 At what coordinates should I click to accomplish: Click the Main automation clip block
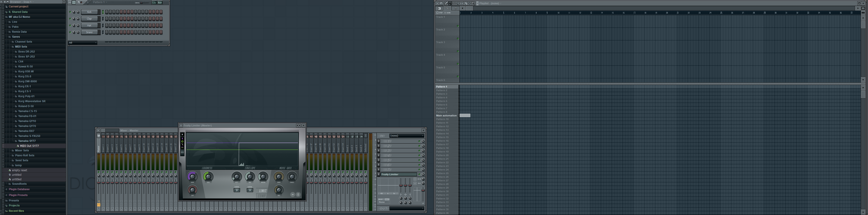[x=465, y=116]
